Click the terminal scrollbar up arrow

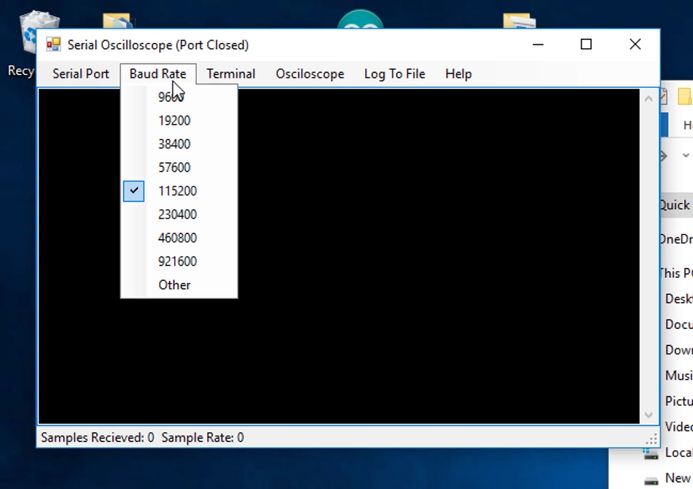click(648, 99)
